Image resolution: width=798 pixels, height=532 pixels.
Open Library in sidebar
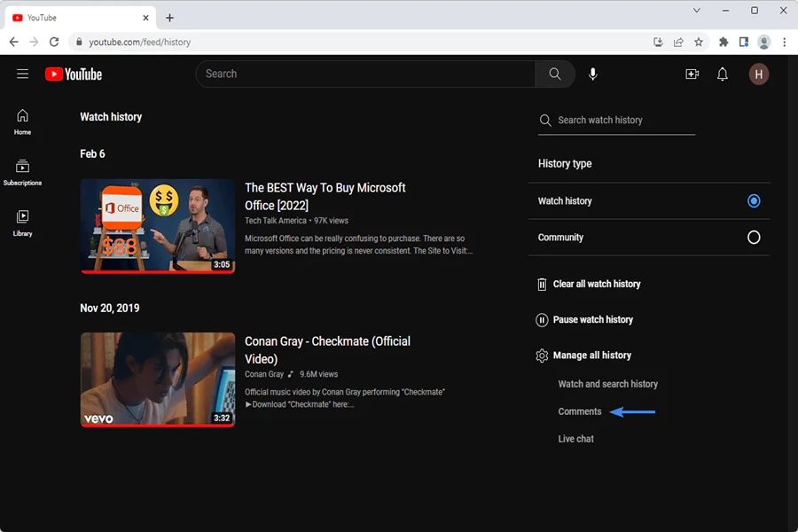pos(22,223)
